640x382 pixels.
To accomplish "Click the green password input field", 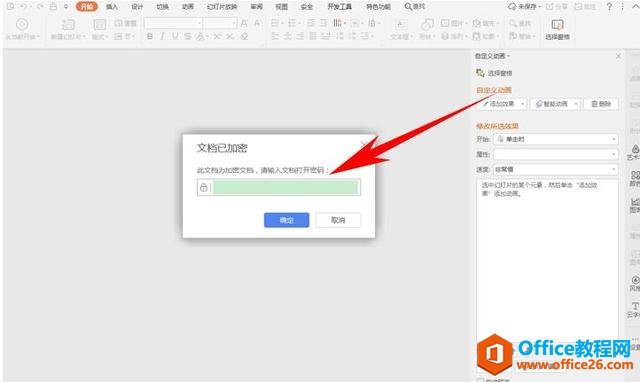I will point(285,187).
